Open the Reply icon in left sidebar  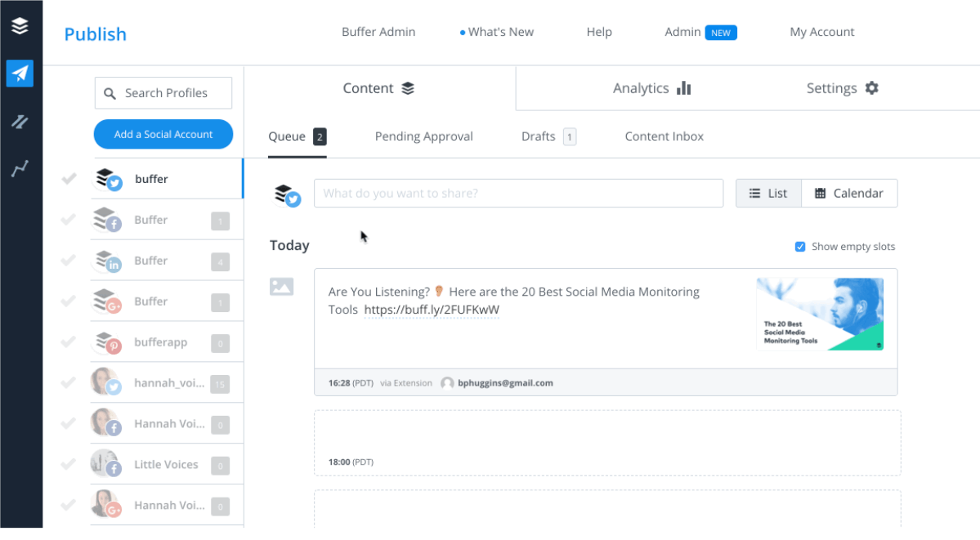click(x=20, y=122)
